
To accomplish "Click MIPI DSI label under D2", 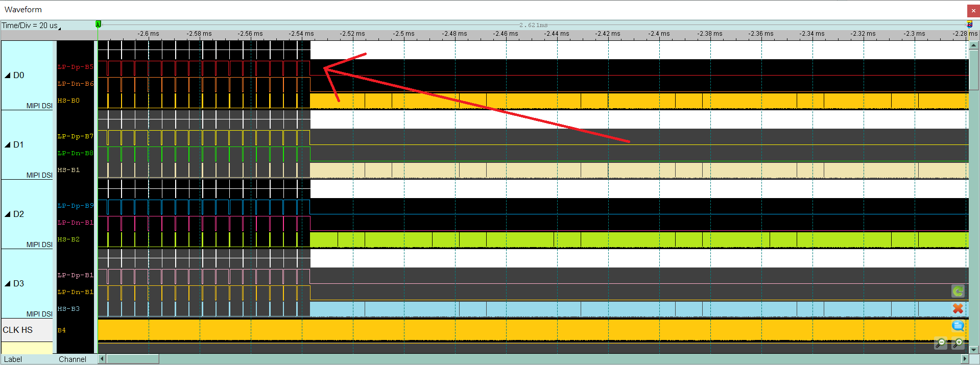I will coord(39,245).
